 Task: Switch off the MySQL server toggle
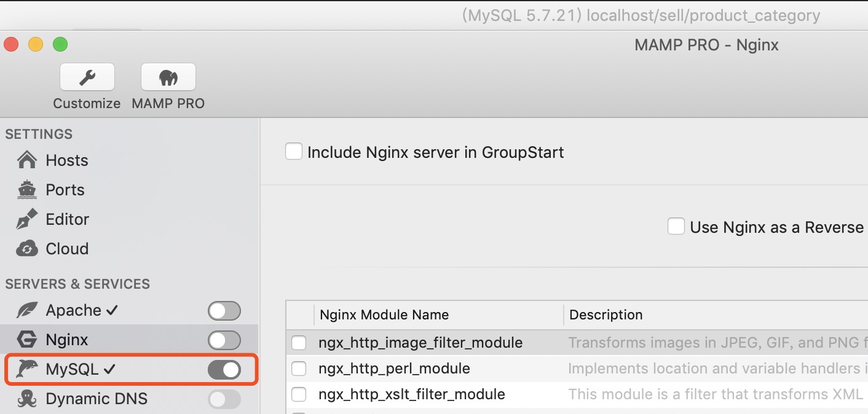224,369
